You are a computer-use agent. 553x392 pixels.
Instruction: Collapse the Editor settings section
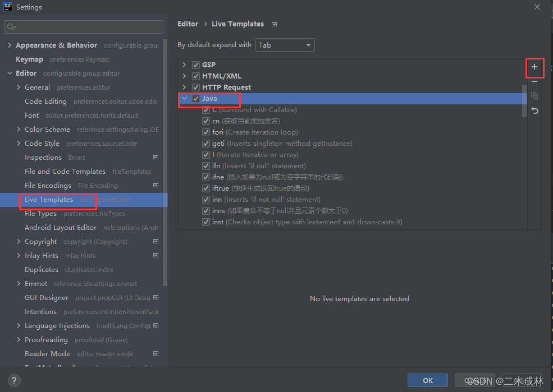click(10, 73)
